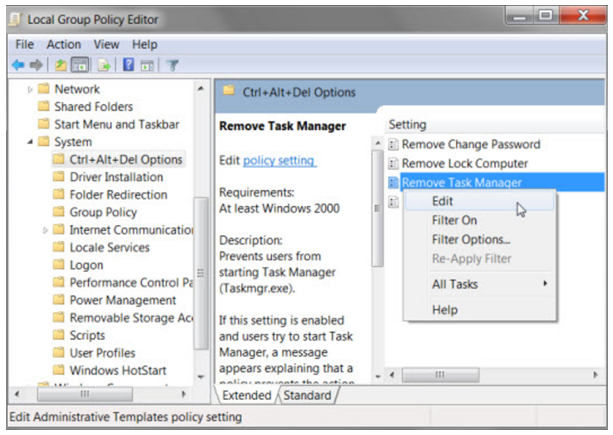Screen dimensions: 613x435
Task: Expand the Internet Communication tree node
Action: pyautogui.click(x=46, y=230)
